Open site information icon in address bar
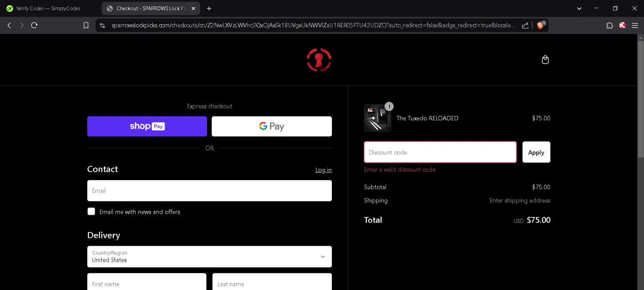 tap(102, 25)
